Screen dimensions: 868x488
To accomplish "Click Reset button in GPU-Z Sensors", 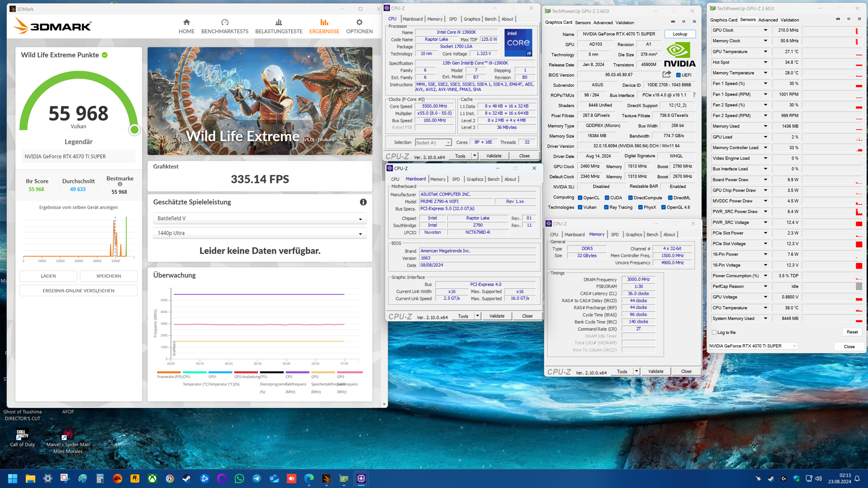I will coord(852,332).
